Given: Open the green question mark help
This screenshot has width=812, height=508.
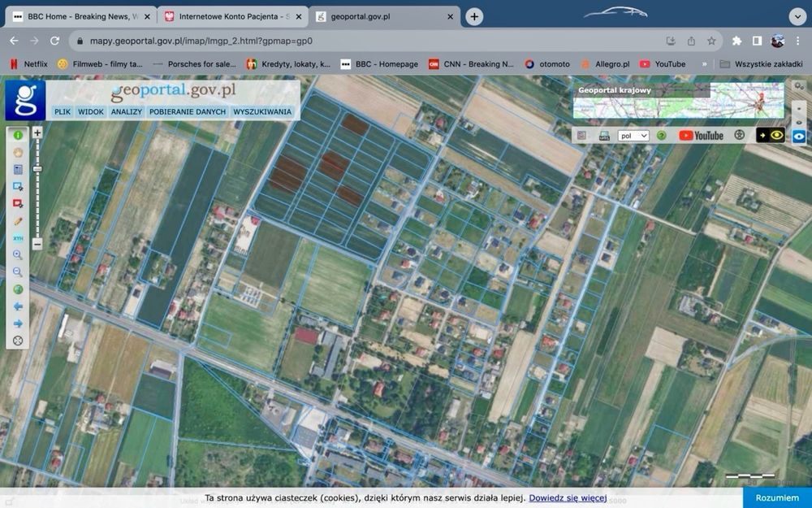Looking at the screenshot, I should (661, 136).
